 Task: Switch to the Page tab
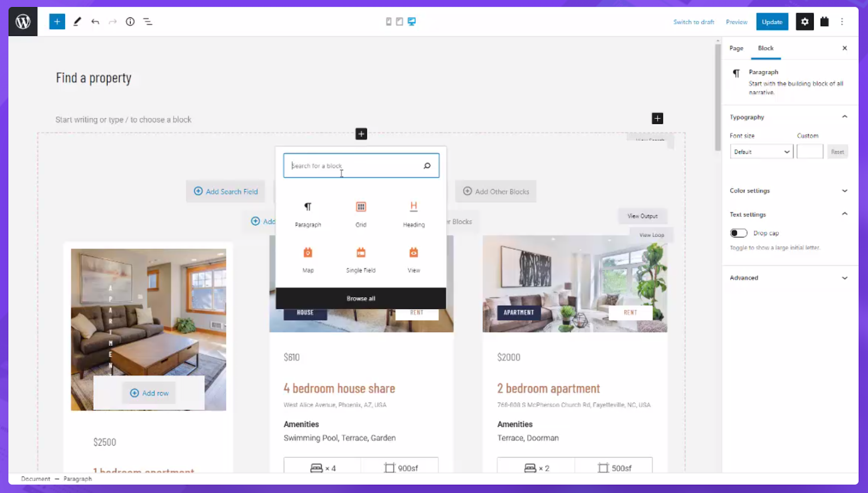(x=736, y=48)
